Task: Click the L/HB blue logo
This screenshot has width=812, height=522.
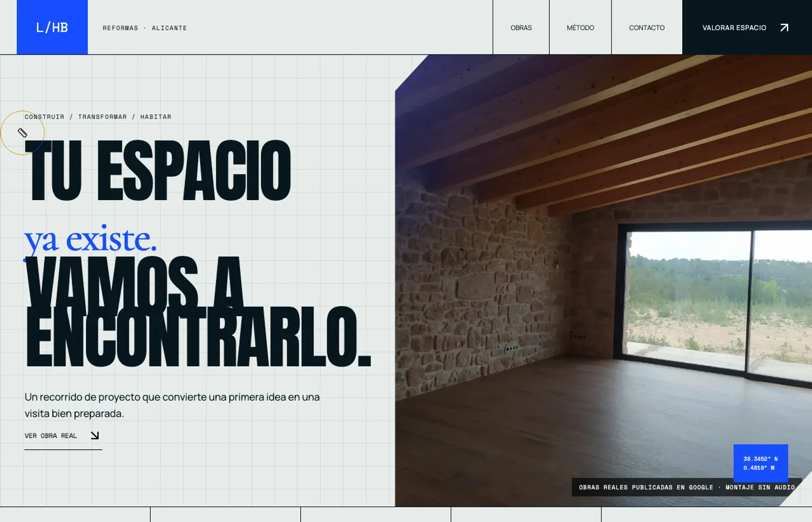Action: pyautogui.click(x=52, y=27)
